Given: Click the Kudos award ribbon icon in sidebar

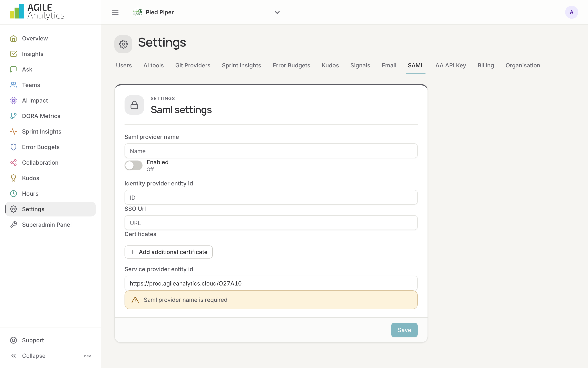Looking at the screenshot, I should click(x=13, y=178).
